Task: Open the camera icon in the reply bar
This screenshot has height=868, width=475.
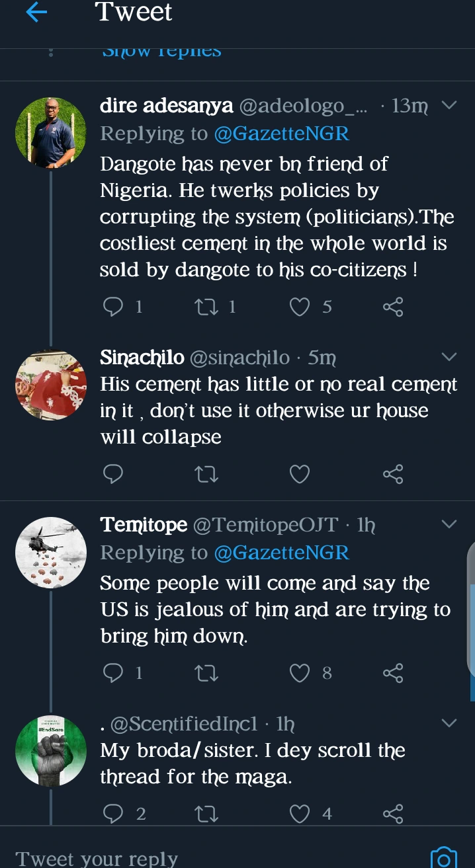Action: (x=443, y=858)
